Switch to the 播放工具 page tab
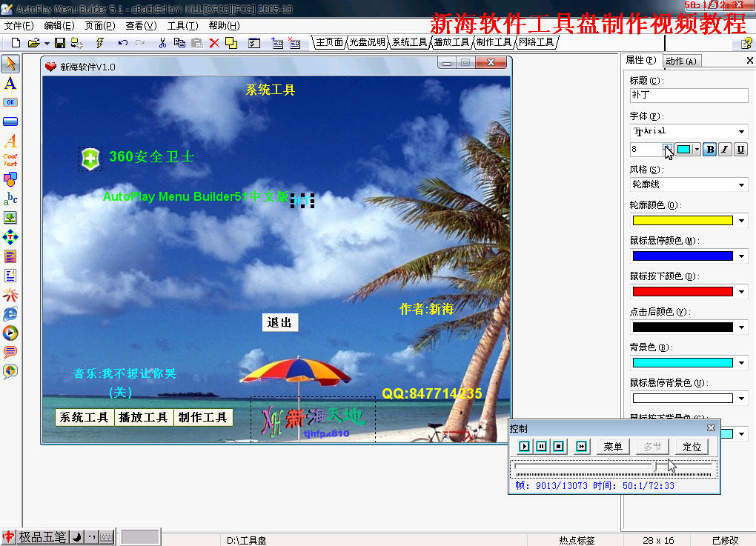 coord(452,42)
